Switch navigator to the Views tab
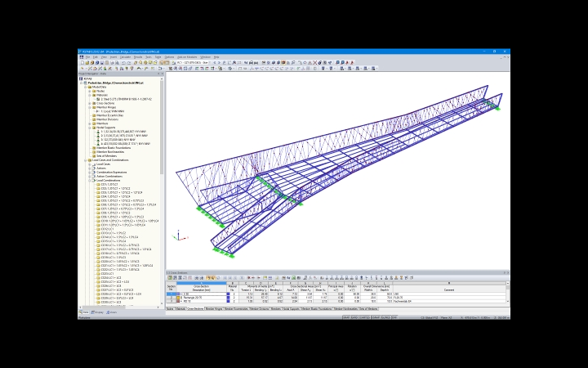Image resolution: width=588 pixels, height=368 pixels. coord(111,312)
